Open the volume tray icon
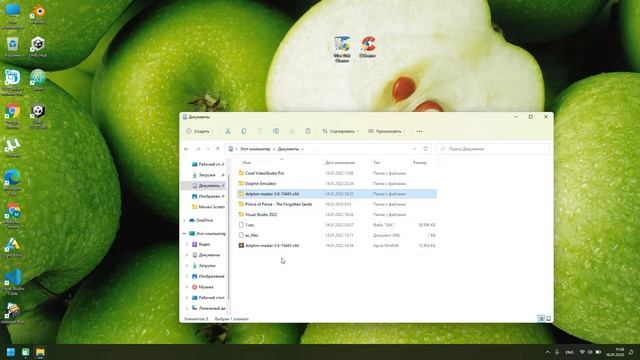The image size is (640, 360). pos(590,352)
